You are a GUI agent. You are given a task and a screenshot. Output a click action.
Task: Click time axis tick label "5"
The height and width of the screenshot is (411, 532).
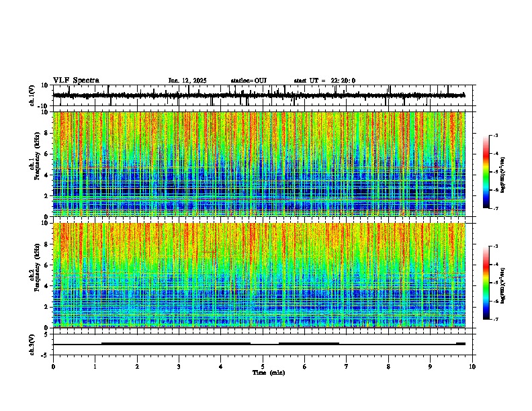click(x=263, y=367)
